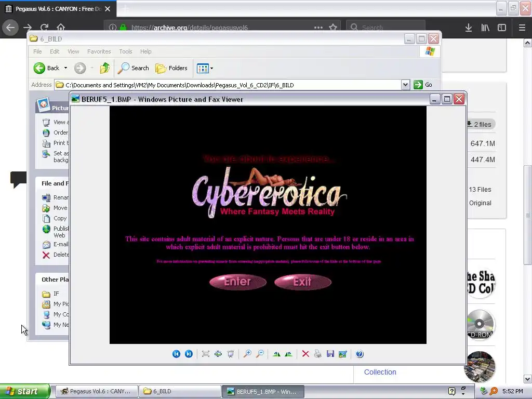Select Actual Size view icon

click(x=218, y=354)
